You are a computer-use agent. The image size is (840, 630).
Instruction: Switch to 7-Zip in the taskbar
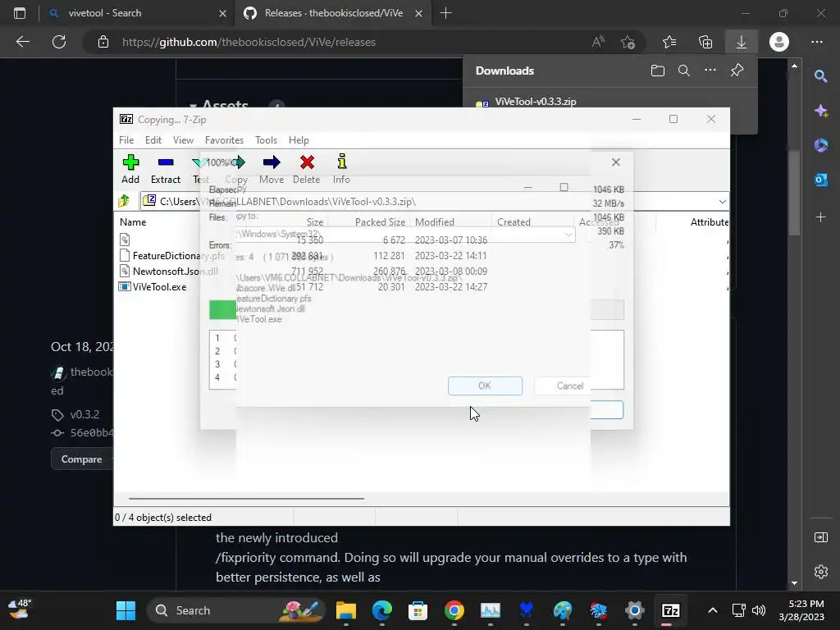[670, 610]
